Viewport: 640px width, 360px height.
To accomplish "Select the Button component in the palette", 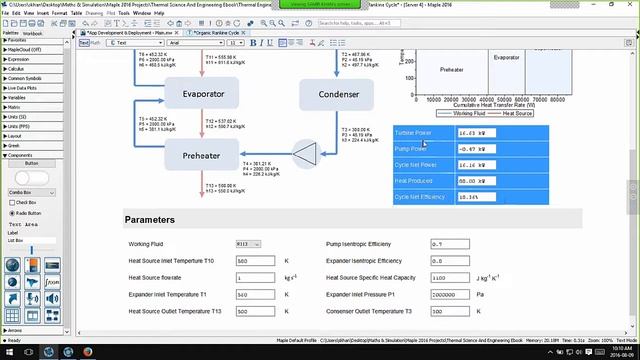I will tap(32, 164).
